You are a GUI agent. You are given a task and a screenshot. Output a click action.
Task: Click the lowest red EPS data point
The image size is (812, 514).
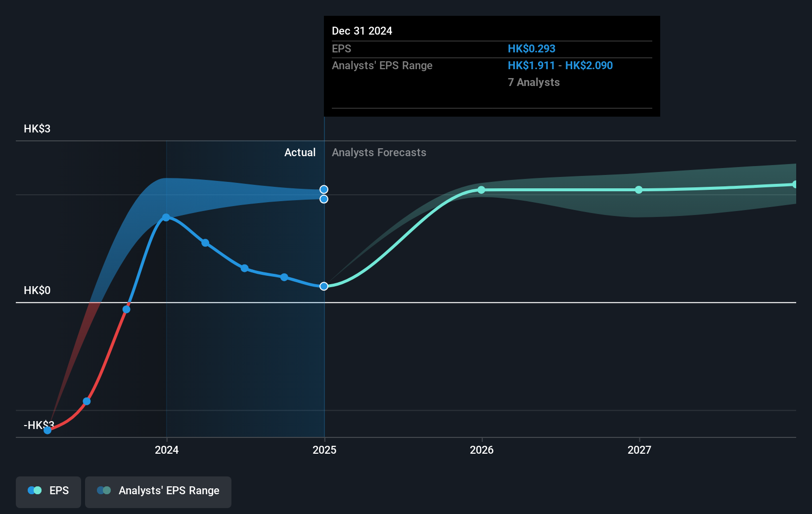[47, 430]
